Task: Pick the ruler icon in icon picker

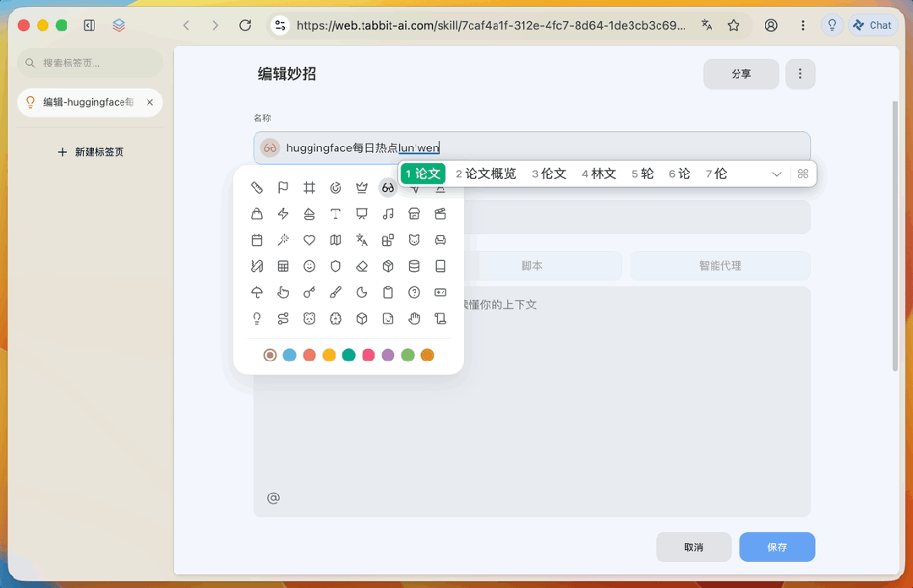Action: [257, 188]
